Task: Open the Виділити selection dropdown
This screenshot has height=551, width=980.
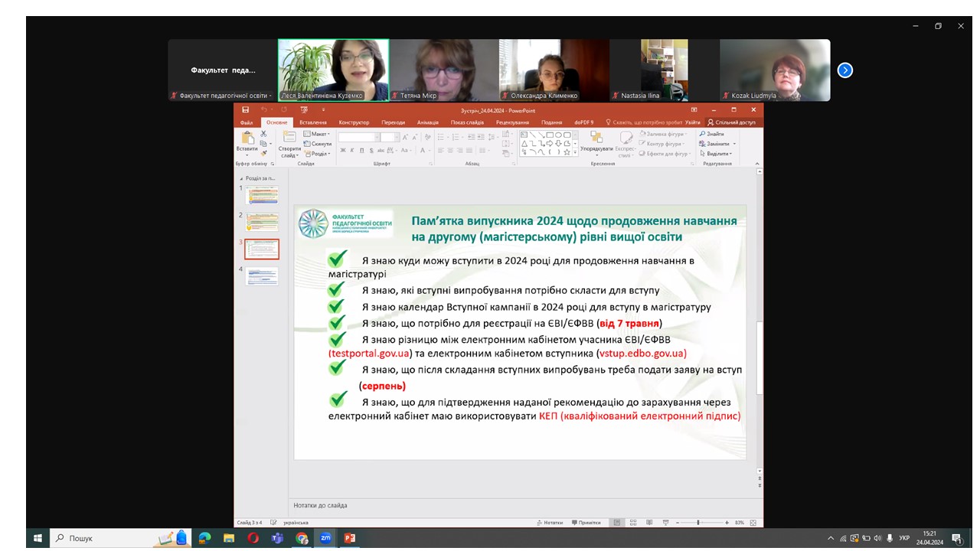Action: 716,154
